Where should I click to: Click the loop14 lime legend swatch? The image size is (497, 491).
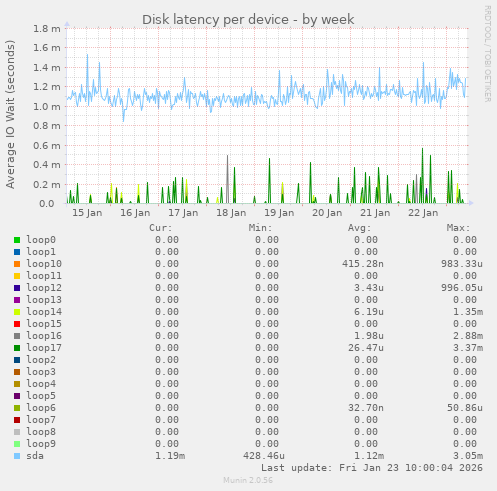17,312
